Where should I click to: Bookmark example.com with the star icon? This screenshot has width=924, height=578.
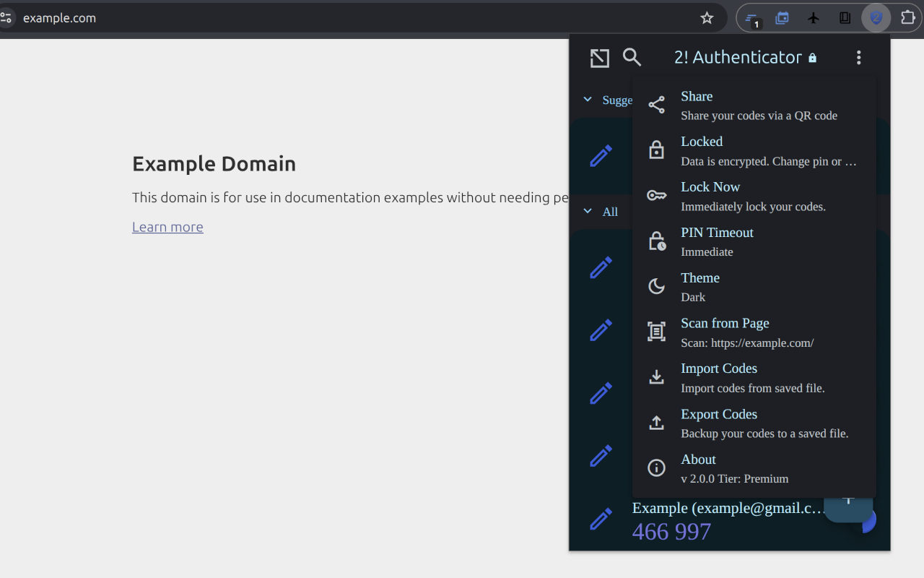pyautogui.click(x=707, y=17)
